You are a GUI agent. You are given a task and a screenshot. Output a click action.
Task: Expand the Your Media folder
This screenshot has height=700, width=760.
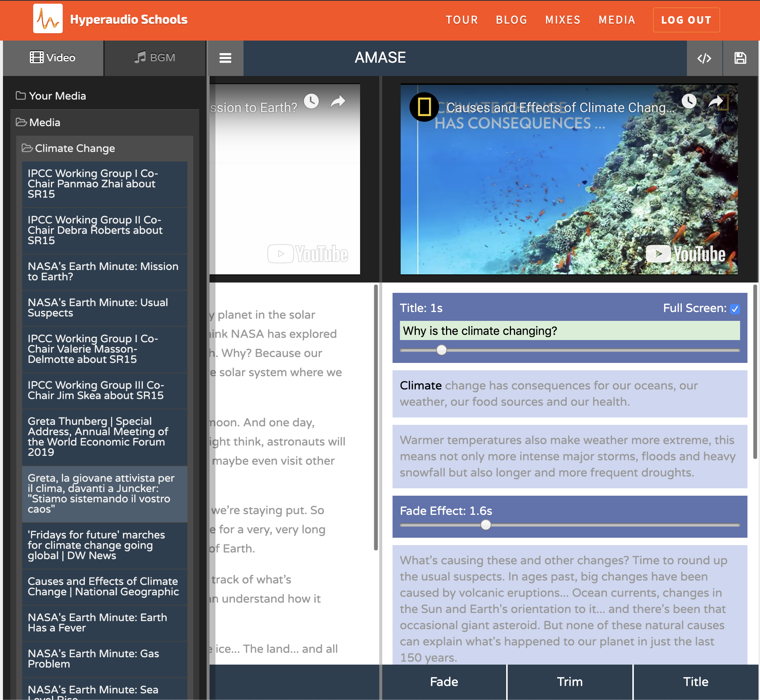[51, 96]
